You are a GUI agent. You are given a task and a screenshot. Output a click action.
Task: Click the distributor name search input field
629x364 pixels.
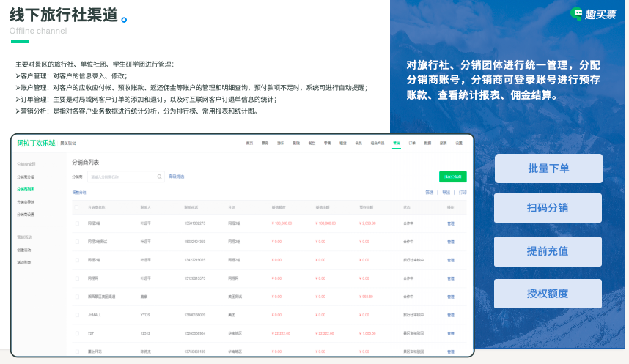click(x=121, y=177)
